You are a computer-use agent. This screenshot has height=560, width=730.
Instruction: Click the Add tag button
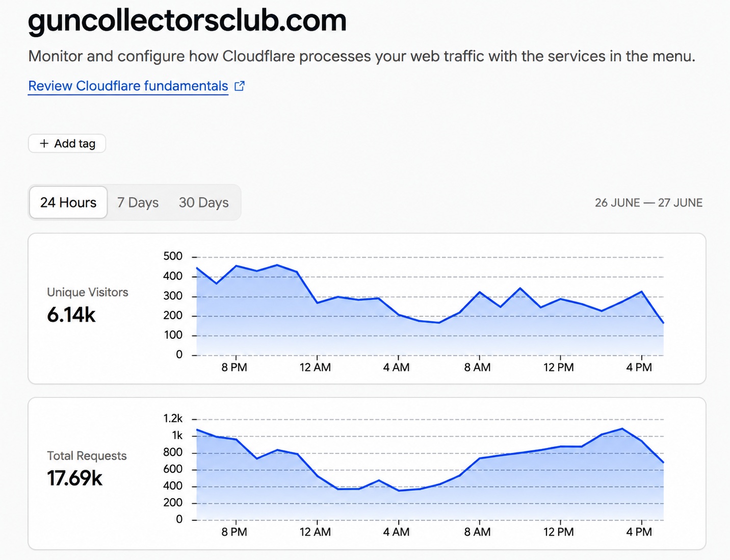tap(67, 143)
